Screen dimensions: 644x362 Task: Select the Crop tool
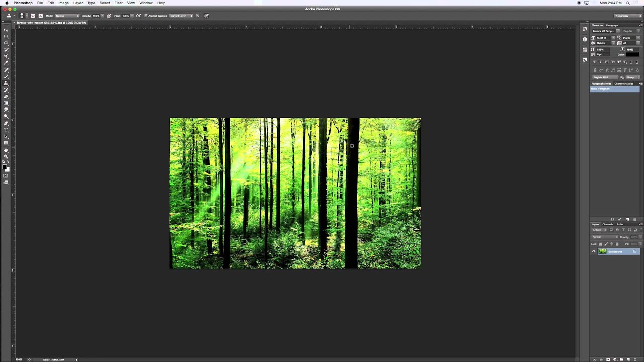point(6,57)
